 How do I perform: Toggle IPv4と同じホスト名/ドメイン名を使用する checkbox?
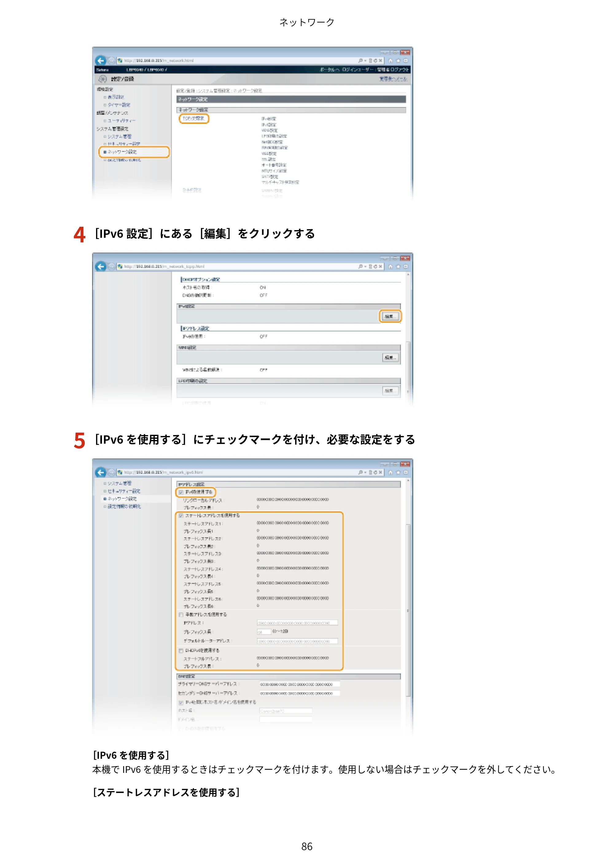pos(181,702)
